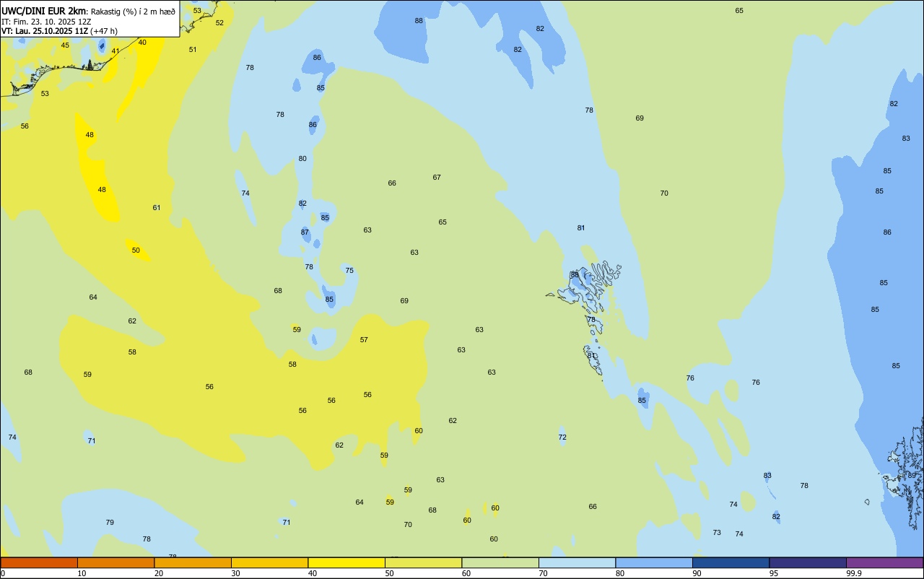Screen dimensions: 924x579
Task: Click the legend tick label '20'
Action: (x=159, y=573)
